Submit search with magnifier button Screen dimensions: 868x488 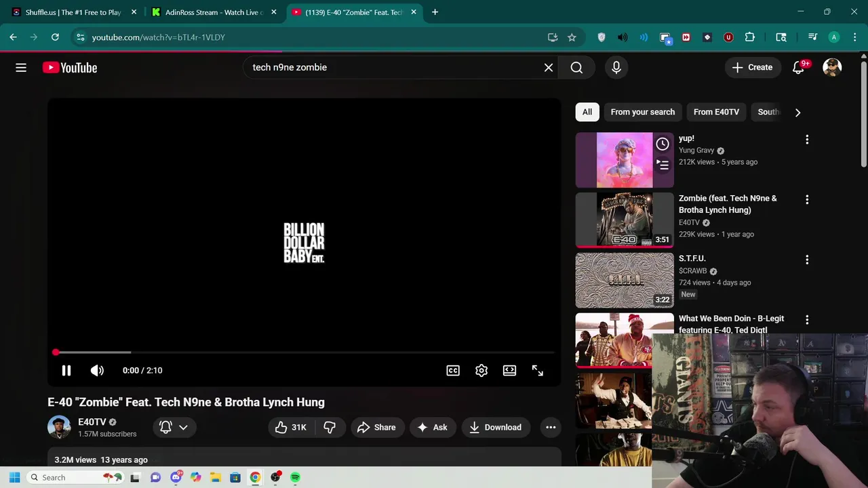click(x=576, y=68)
